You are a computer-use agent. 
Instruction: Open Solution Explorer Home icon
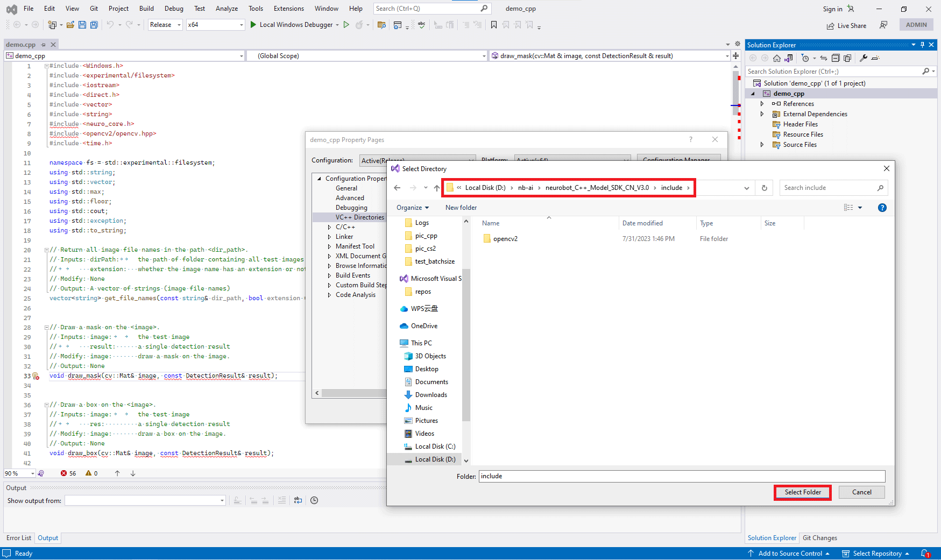[x=777, y=58]
